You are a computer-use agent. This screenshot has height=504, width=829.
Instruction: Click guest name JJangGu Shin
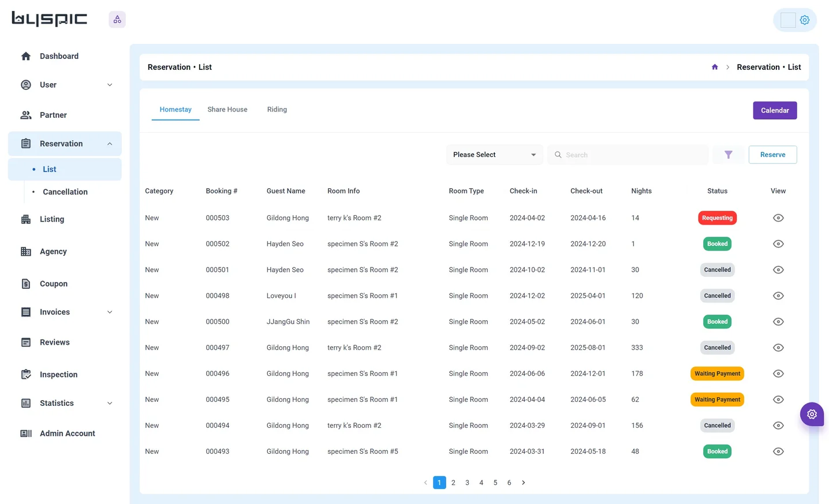click(x=288, y=322)
